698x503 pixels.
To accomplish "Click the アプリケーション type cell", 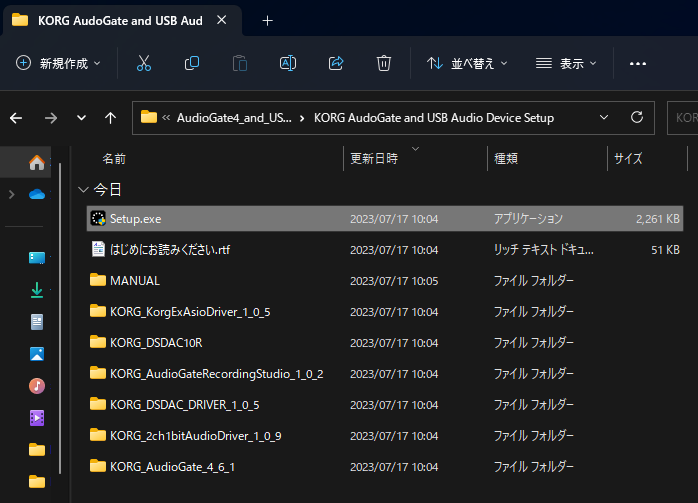I will (x=528, y=219).
